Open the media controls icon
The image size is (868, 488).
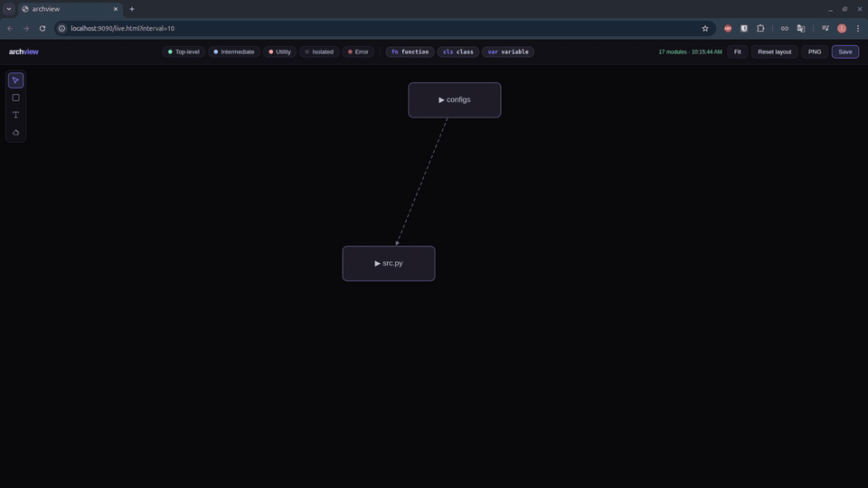(826, 28)
